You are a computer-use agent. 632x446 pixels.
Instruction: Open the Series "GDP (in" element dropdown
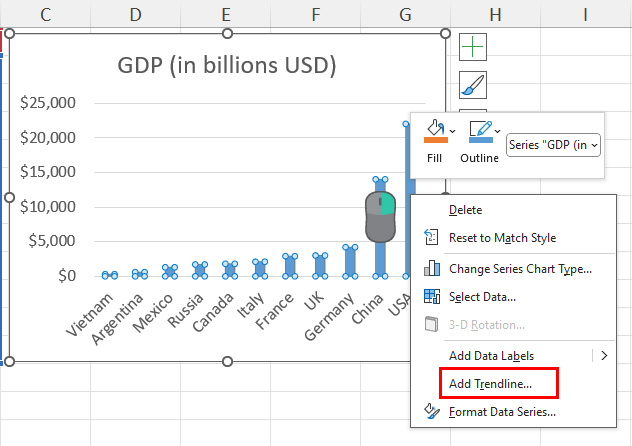tap(553, 145)
